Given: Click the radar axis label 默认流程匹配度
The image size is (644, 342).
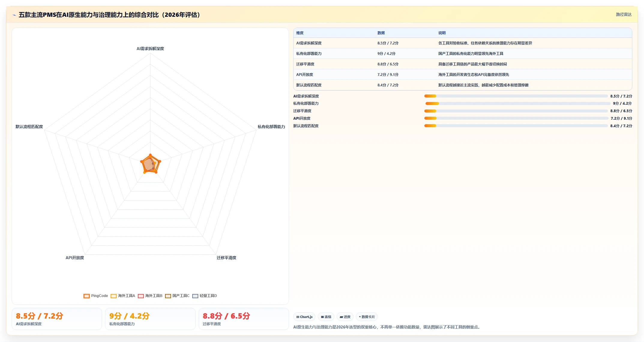Looking at the screenshot, I should pos(29,127).
